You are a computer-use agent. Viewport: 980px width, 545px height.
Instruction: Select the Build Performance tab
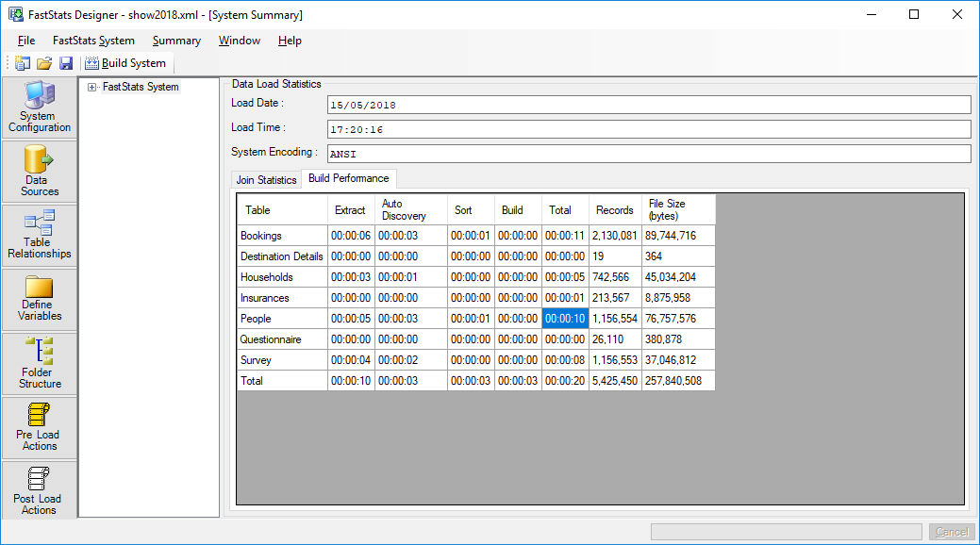click(349, 178)
